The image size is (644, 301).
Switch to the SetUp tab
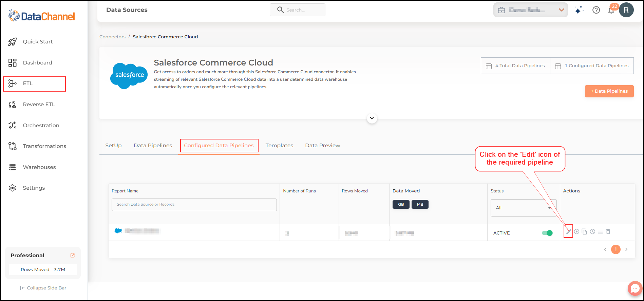113,146
